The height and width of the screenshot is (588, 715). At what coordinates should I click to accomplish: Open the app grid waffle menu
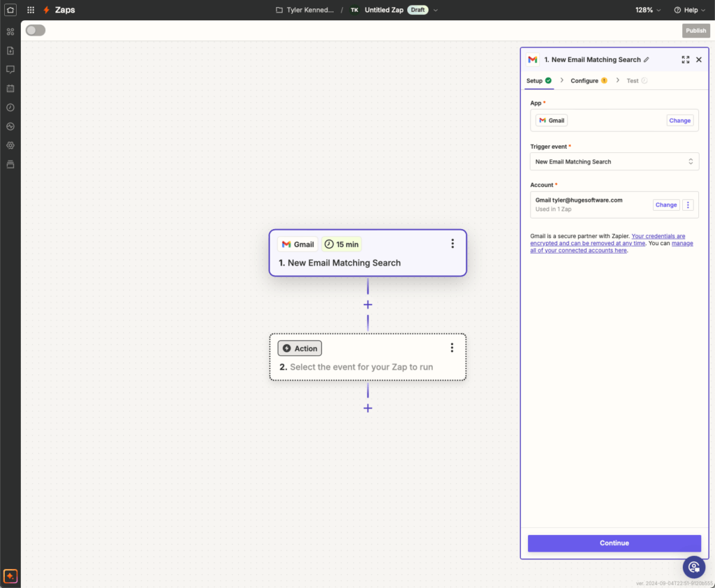[x=29, y=9]
